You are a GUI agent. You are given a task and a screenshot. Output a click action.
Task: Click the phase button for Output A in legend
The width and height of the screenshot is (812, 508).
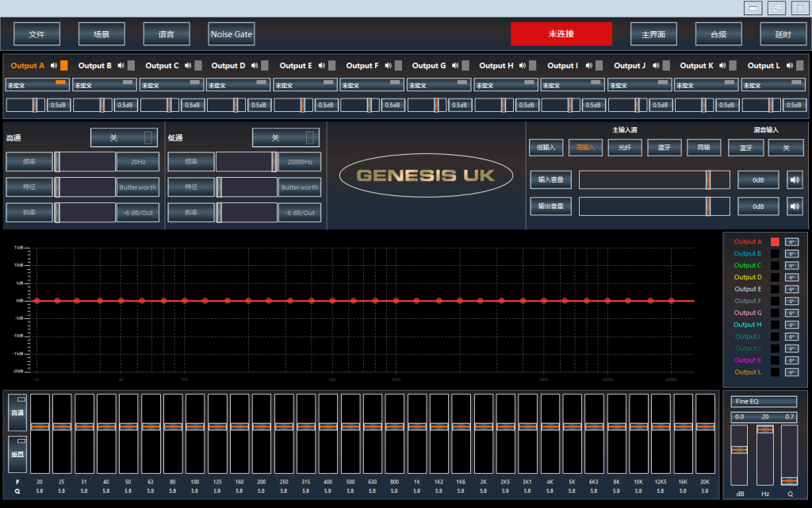click(791, 242)
